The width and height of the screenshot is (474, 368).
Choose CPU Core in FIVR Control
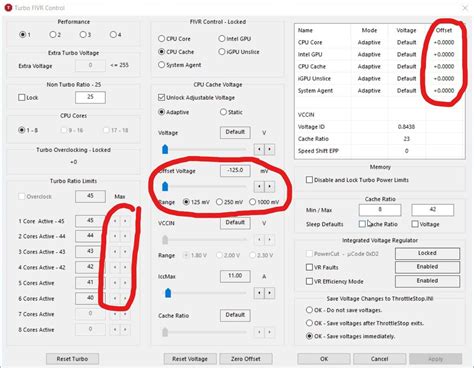(162, 39)
